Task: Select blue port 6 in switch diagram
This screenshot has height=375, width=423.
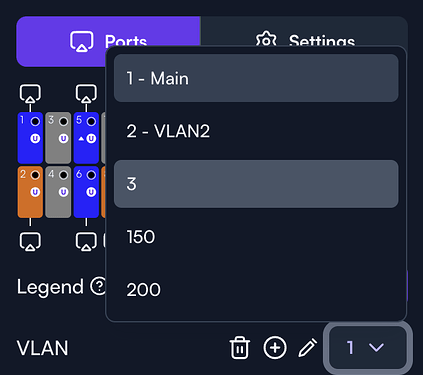Action: click(x=86, y=192)
